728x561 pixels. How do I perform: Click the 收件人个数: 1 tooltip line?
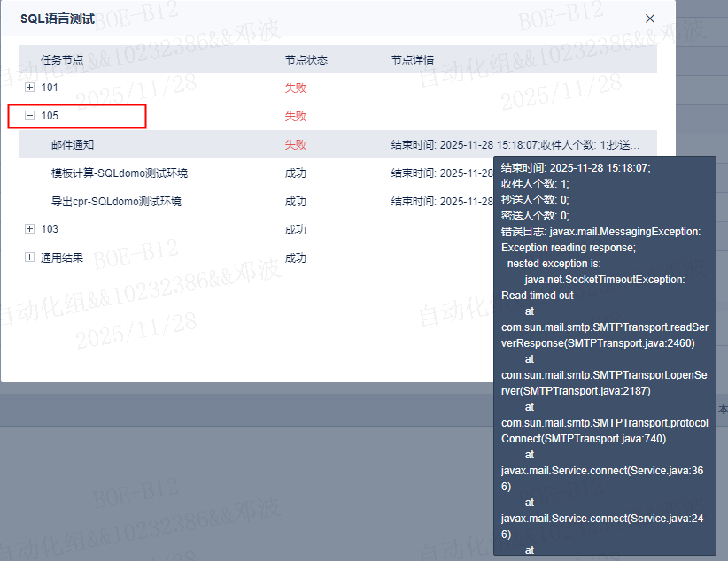click(535, 184)
